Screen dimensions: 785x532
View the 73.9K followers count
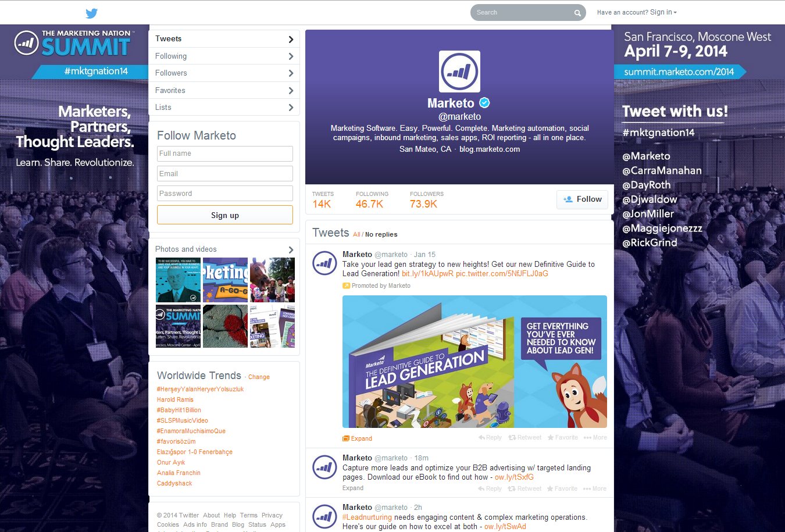coord(427,199)
